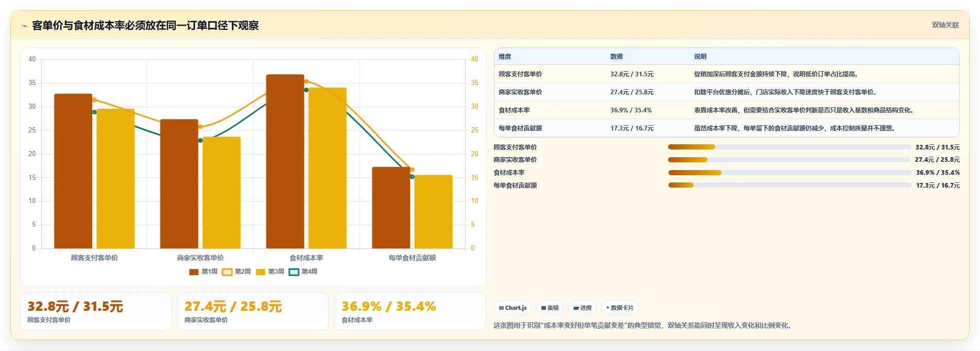Click the 32.8元 / 31.5元 table cell
The width and height of the screenshot is (980, 351).
coord(632,74)
